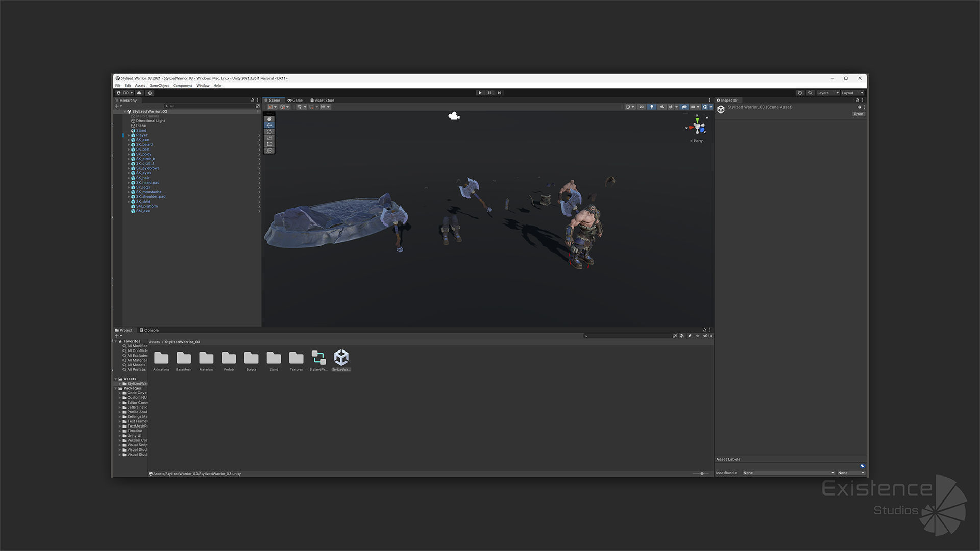This screenshot has height=551, width=980.
Task: Select the Scale tool
Action: pyautogui.click(x=269, y=138)
